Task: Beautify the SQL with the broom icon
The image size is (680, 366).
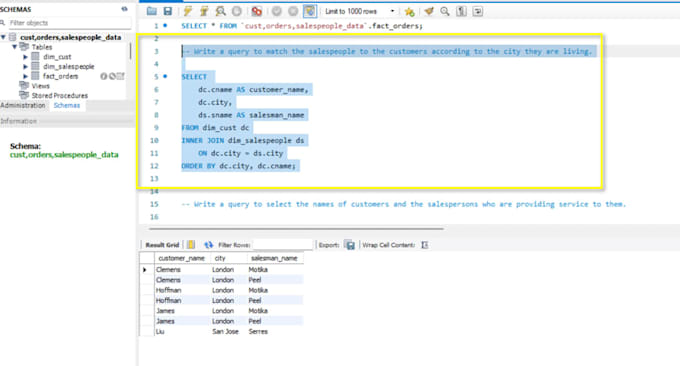Action: point(429,11)
